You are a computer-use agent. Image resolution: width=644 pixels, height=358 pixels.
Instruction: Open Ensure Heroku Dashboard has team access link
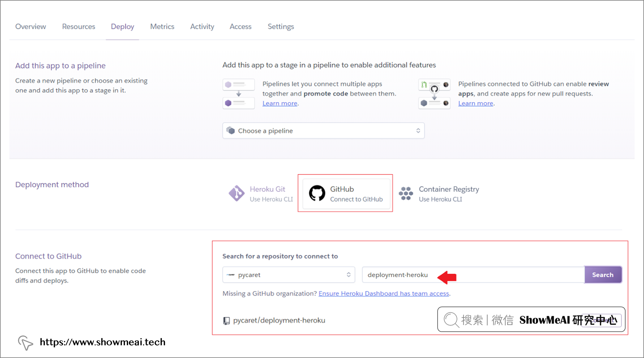(384, 294)
